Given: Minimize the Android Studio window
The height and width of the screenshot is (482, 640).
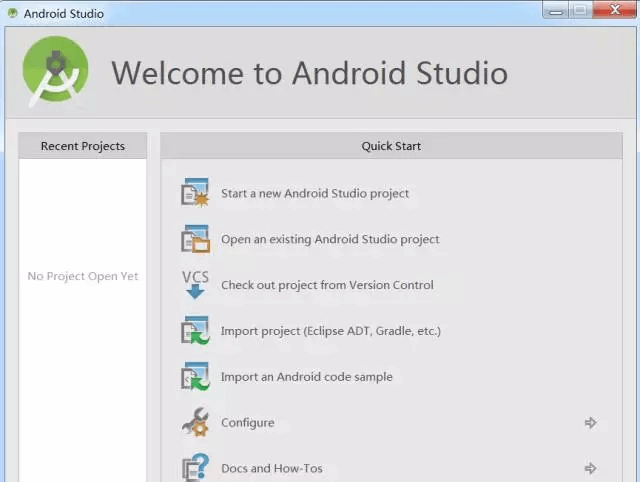Looking at the screenshot, I should pyautogui.click(x=556, y=11).
